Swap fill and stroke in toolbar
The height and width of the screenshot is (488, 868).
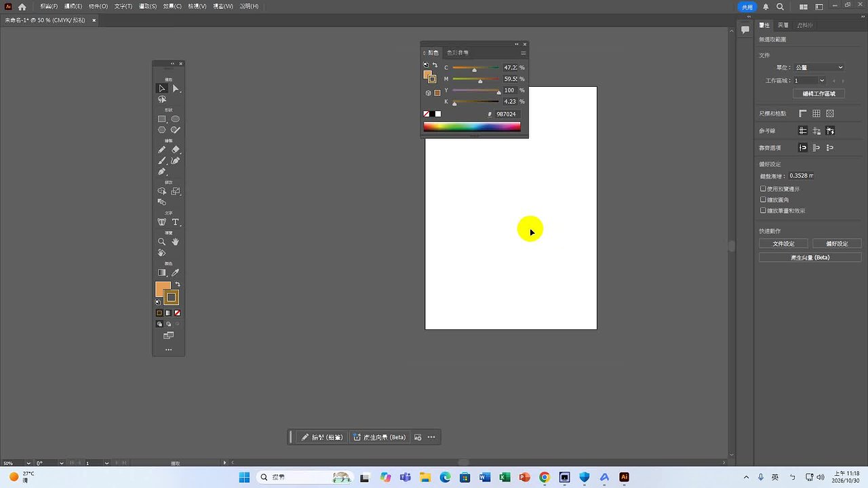click(x=178, y=284)
